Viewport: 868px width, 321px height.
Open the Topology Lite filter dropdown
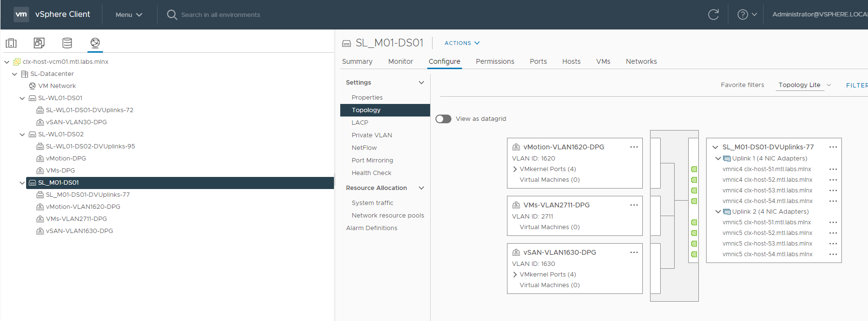(x=805, y=85)
